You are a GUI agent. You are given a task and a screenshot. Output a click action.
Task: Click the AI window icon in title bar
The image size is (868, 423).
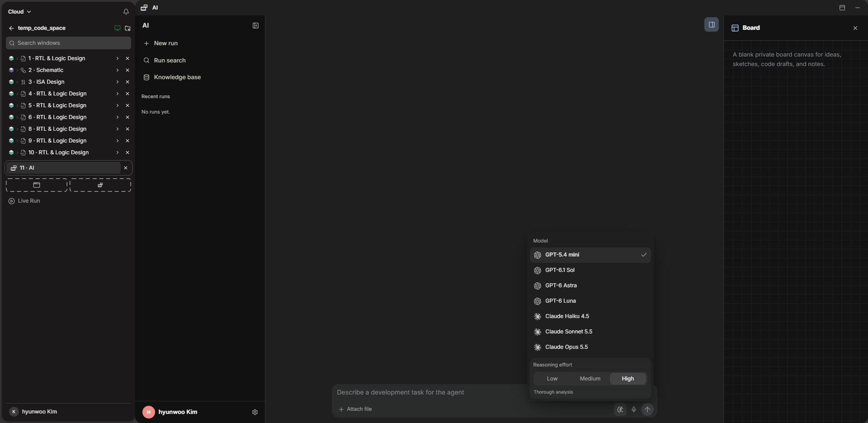click(144, 8)
